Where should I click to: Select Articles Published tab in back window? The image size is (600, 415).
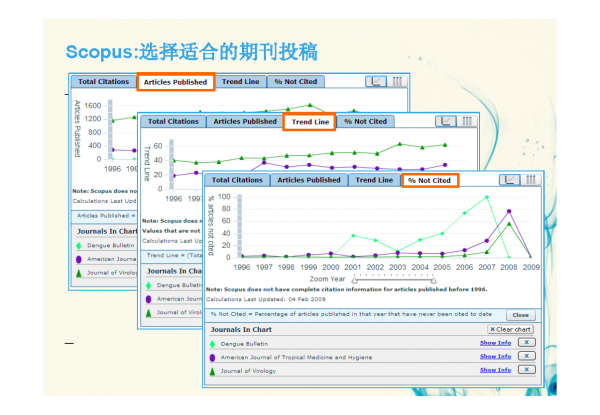point(175,82)
